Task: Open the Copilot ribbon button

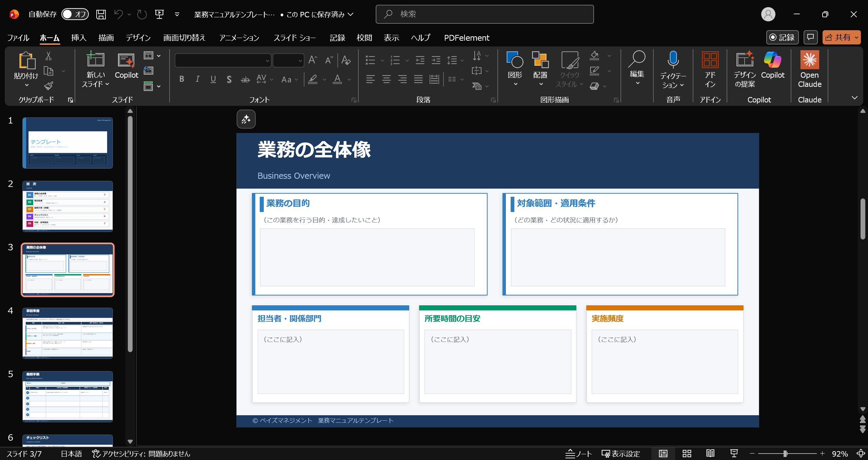Action: click(x=772, y=60)
